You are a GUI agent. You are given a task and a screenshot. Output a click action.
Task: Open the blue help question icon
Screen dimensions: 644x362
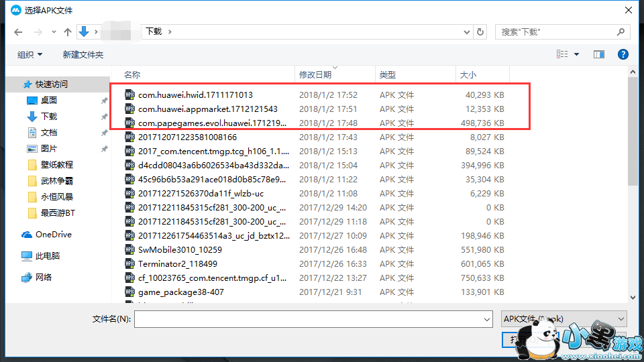pos(623,54)
